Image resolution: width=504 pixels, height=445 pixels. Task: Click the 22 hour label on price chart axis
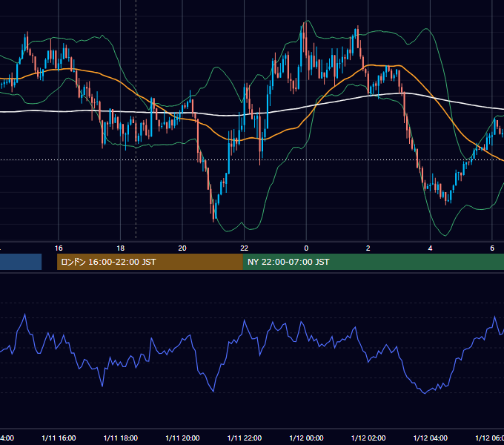coord(245,248)
